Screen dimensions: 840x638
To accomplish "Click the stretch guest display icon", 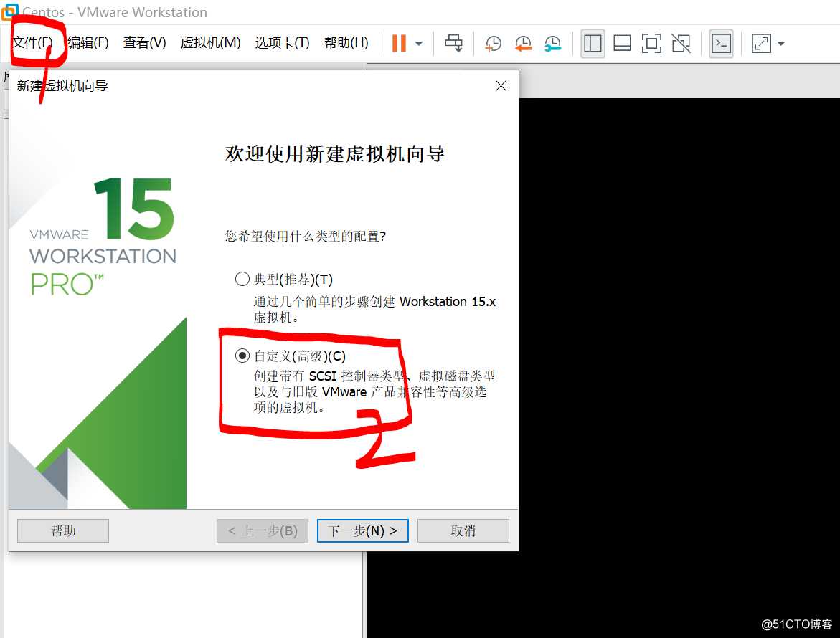I will (761, 43).
